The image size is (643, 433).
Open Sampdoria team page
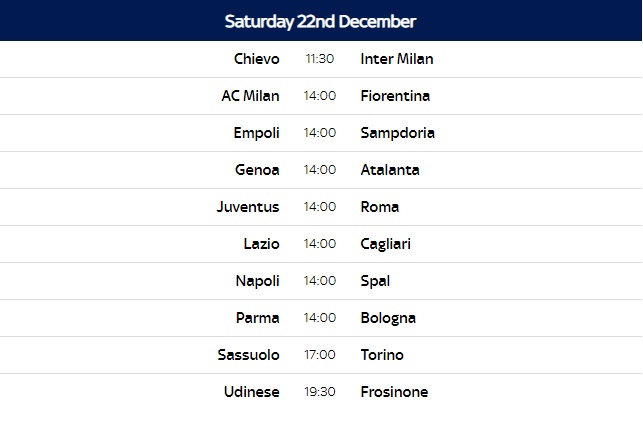[397, 133]
